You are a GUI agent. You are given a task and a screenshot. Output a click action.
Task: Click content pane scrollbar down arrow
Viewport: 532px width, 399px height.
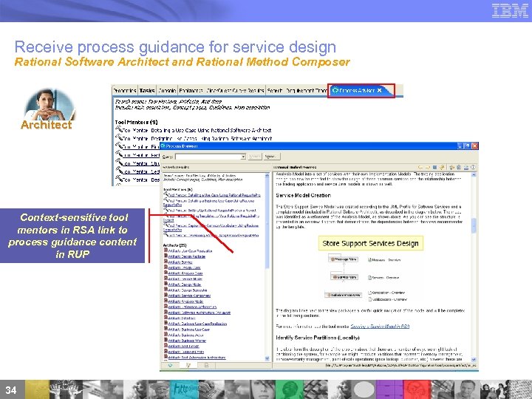474,359
